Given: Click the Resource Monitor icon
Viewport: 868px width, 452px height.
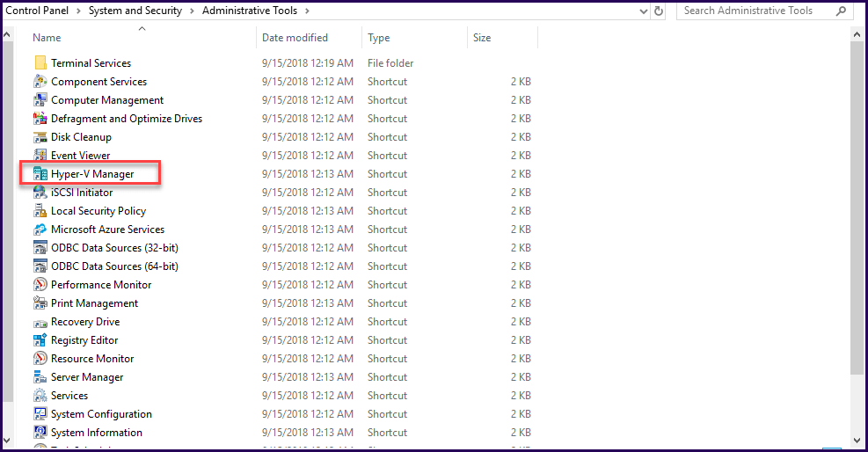Looking at the screenshot, I should (x=40, y=358).
